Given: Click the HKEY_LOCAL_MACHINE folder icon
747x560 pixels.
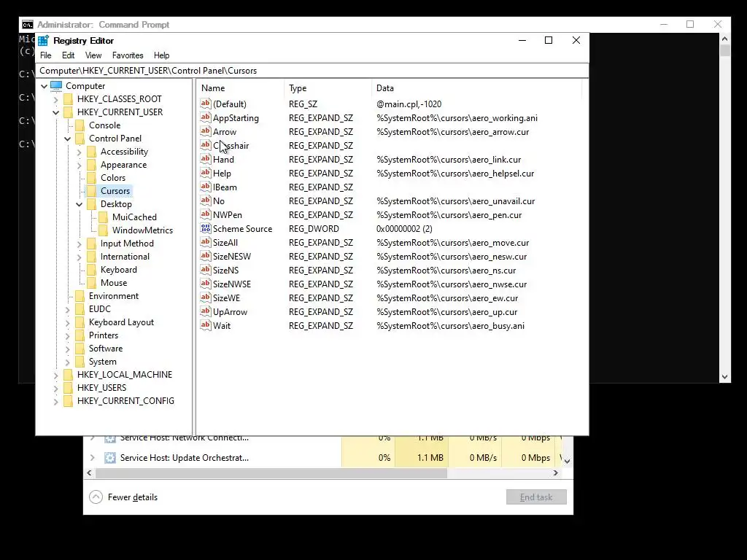Looking at the screenshot, I should (x=68, y=375).
